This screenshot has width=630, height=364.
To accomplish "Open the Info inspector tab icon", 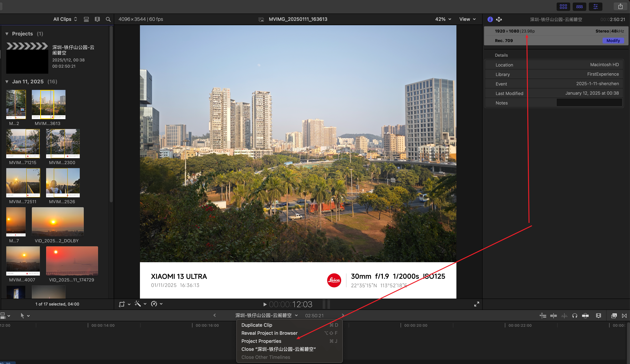I will [490, 20].
